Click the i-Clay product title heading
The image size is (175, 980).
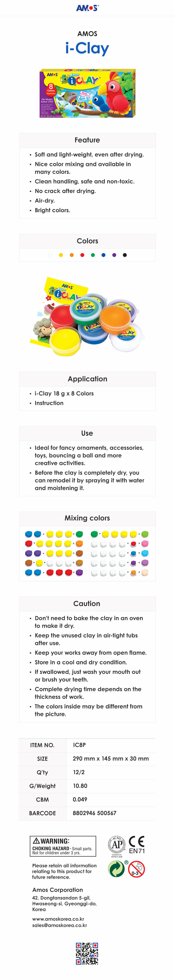click(87, 48)
